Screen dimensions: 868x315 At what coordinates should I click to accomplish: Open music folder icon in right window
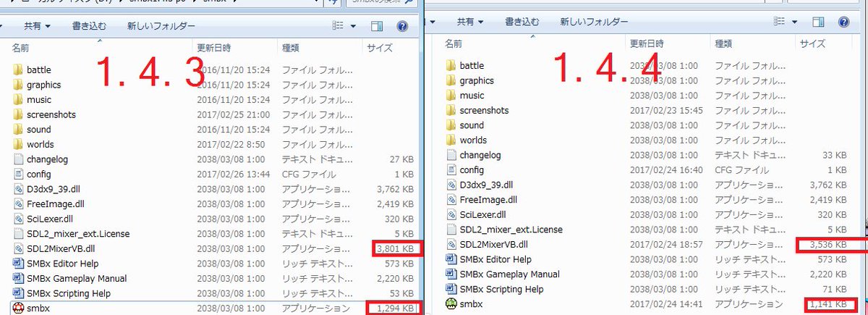coord(451,96)
